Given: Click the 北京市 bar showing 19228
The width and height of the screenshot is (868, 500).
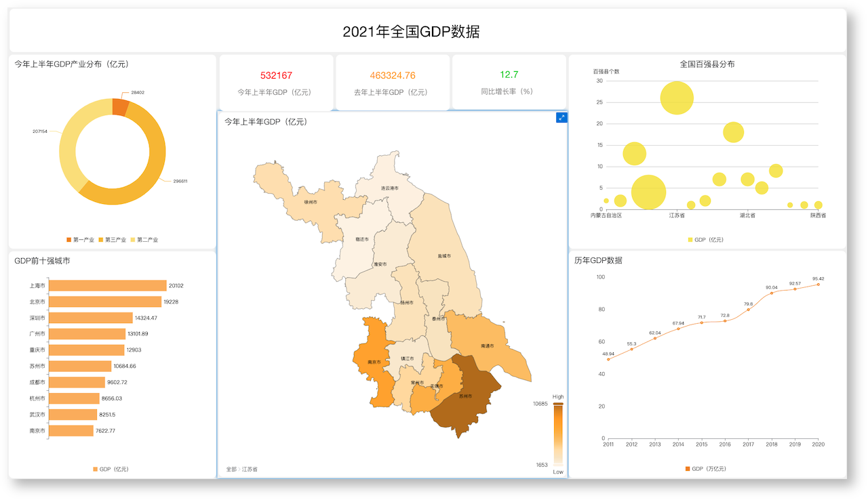Looking at the screenshot, I should pos(105,302).
